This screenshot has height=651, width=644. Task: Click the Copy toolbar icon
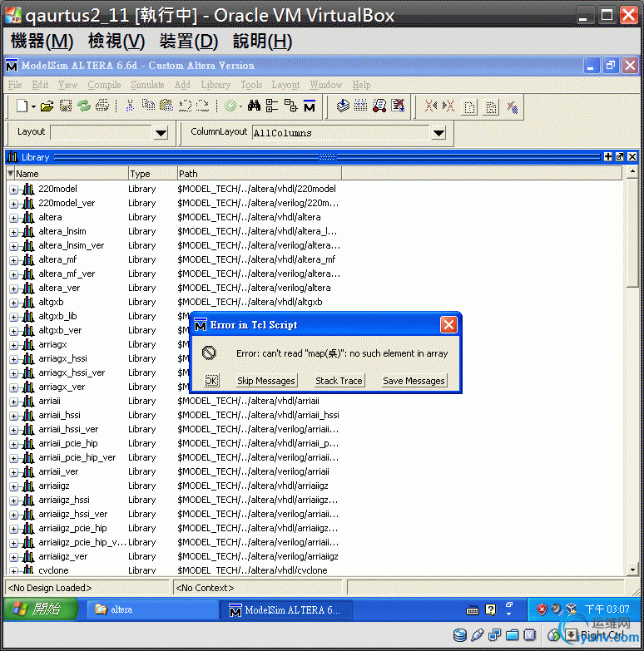click(148, 106)
